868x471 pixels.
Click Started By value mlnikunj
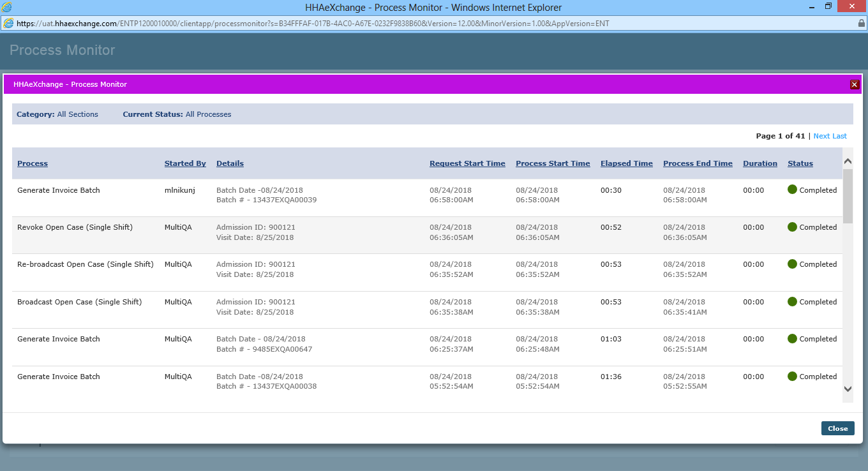[x=180, y=190]
